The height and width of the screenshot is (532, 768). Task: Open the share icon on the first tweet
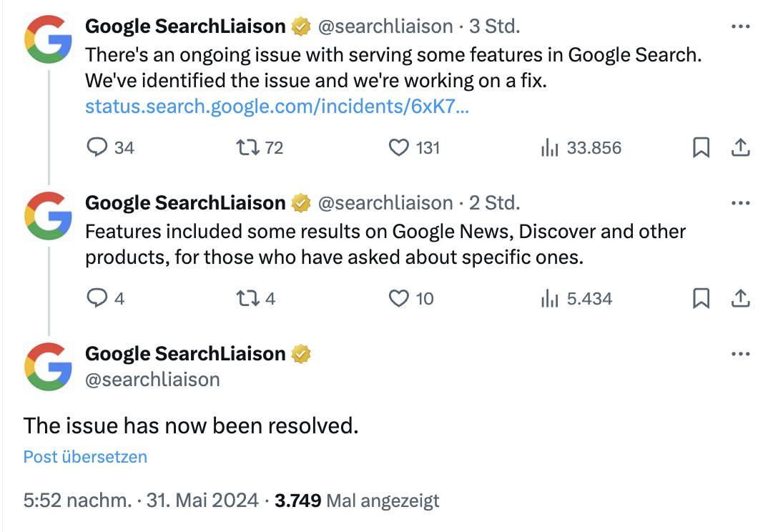click(x=742, y=147)
